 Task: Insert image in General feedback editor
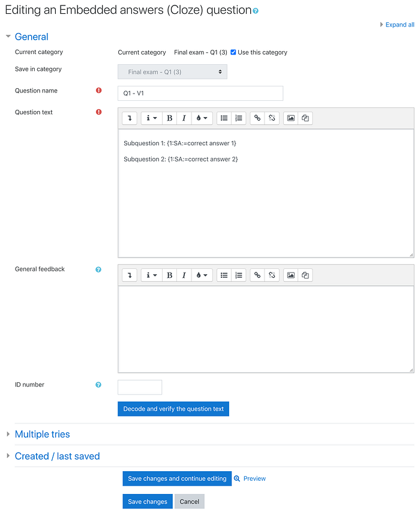(291, 276)
